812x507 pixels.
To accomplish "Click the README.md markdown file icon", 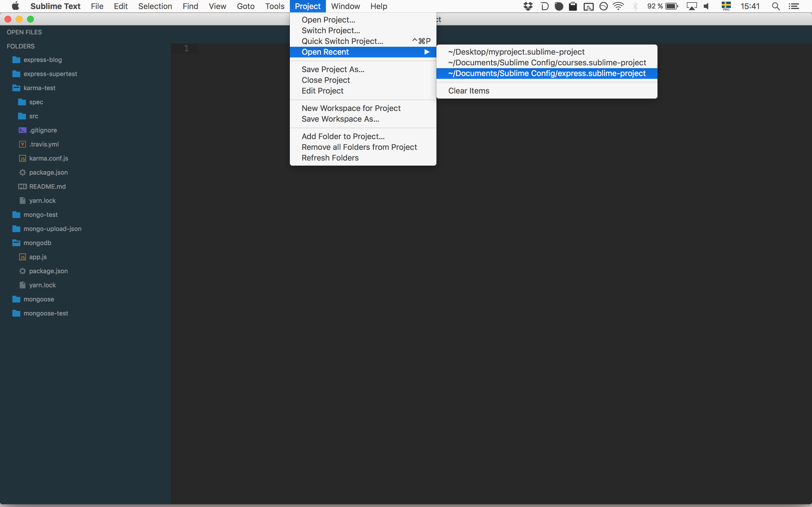I will [x=22, y=186].
